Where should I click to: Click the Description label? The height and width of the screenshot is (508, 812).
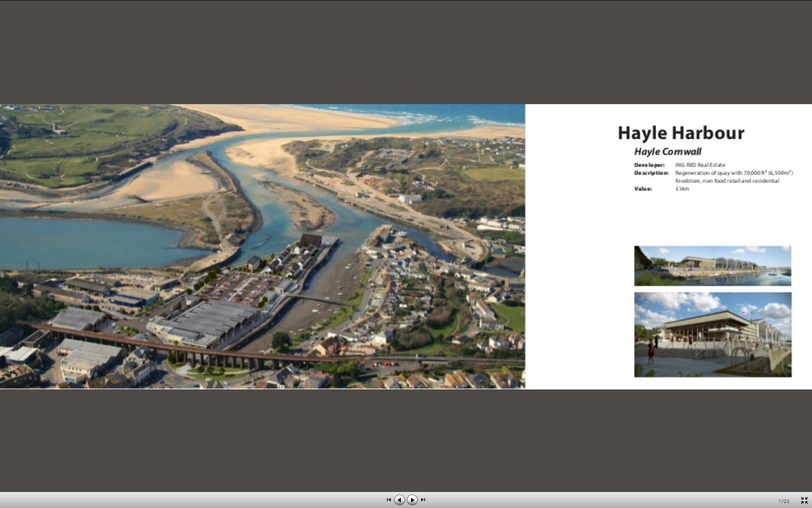click(651, 173)
